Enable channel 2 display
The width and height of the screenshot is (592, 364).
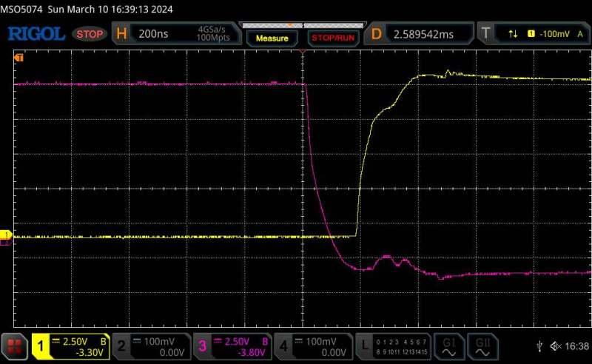[x=151, y=346]
